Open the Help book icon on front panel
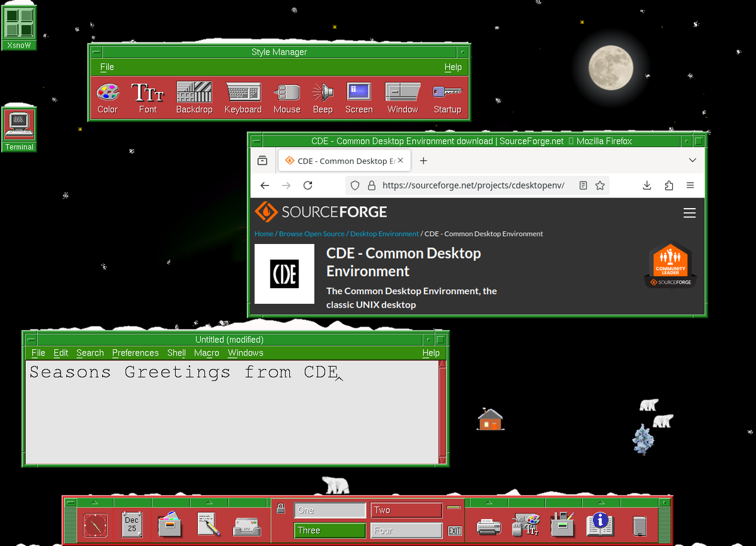 coord(600,525)
